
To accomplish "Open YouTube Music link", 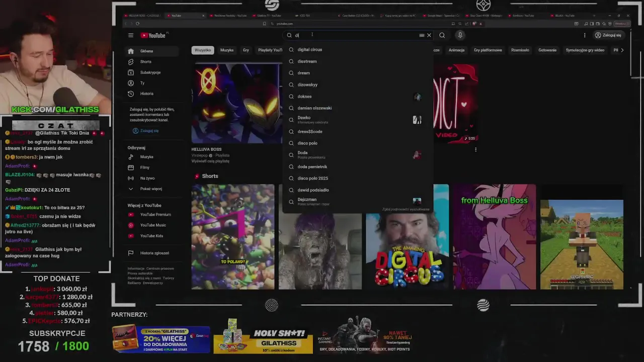I will (151, 225).
